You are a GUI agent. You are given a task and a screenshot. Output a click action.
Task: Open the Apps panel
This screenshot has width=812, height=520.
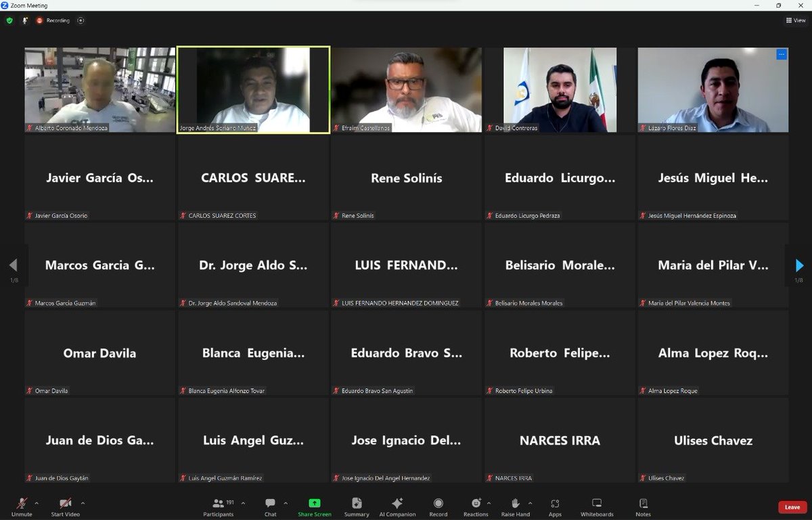point(555,507)
